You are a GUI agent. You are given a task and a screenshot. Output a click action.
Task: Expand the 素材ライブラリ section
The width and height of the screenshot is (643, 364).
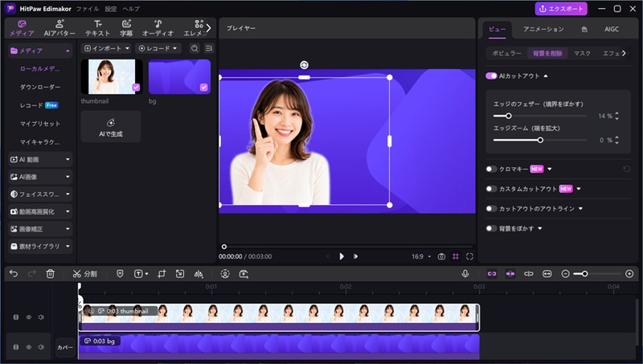point(40,247)
